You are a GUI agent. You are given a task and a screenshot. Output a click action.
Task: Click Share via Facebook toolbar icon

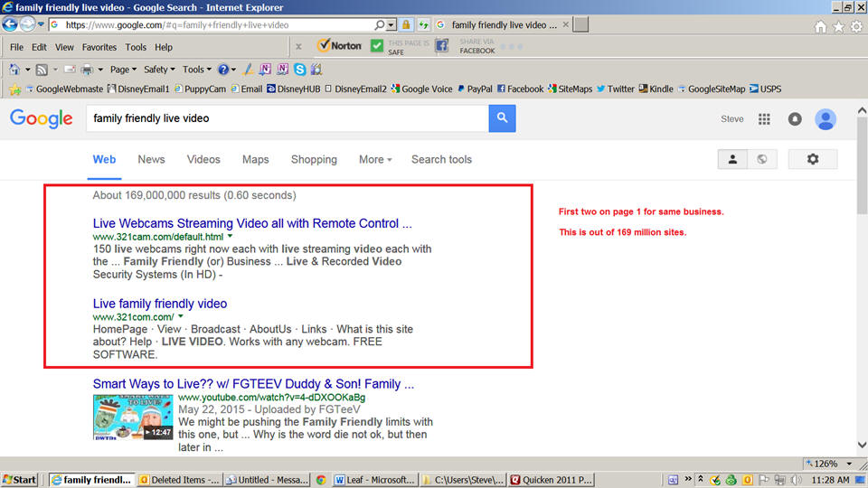[442, 46]
